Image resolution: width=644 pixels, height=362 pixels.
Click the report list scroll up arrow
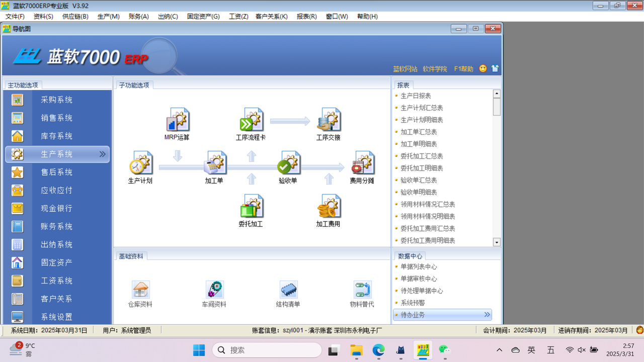click(x=497, y=94)
